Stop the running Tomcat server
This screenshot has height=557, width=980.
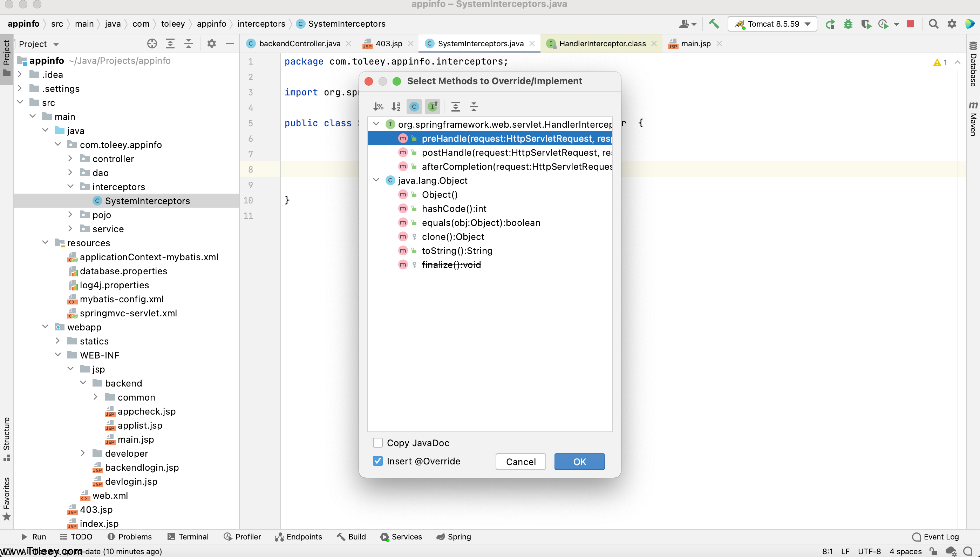(x=911, y=24)
